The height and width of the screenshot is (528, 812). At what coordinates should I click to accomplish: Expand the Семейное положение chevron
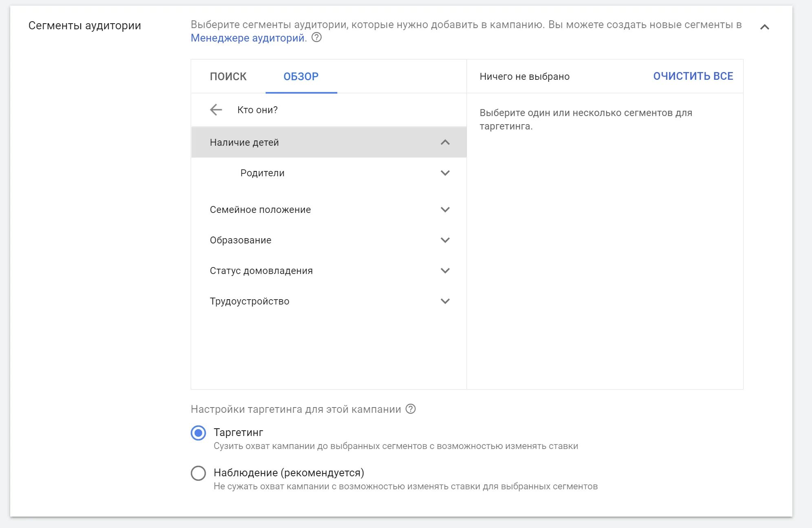445,210
